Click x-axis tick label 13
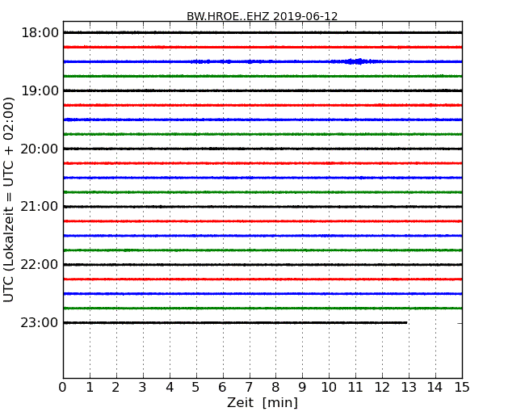This screenshot has height=420, width=525. point(409,388)
